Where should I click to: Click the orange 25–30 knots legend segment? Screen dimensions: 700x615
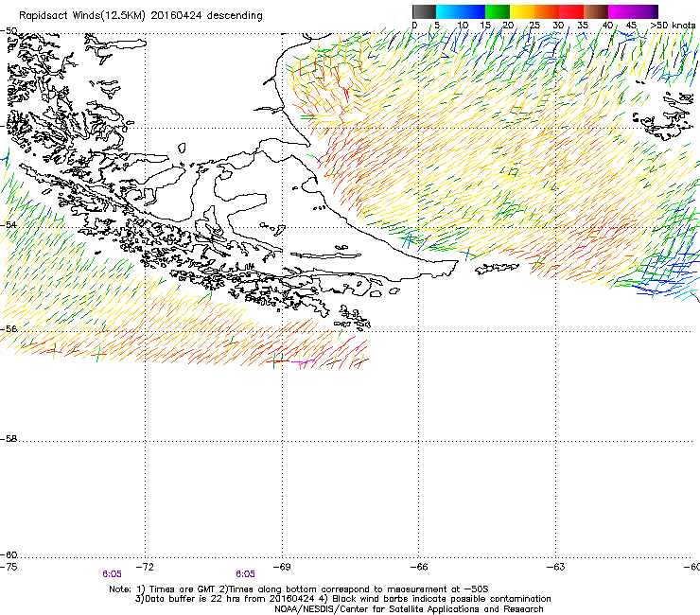pos(547,11)
